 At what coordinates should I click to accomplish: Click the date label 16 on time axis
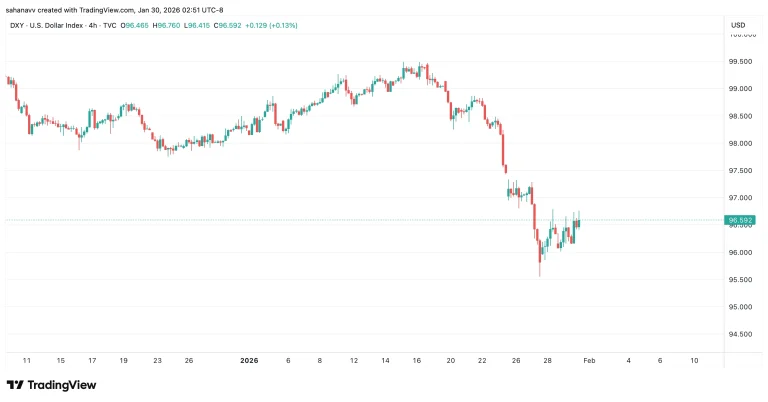[419, 359]
